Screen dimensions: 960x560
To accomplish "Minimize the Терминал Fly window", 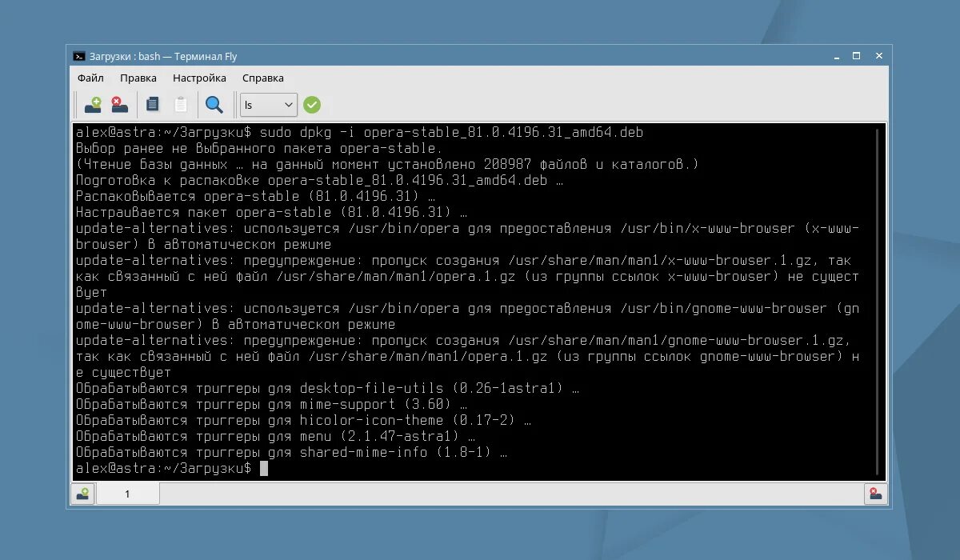I will coord(838,56).
